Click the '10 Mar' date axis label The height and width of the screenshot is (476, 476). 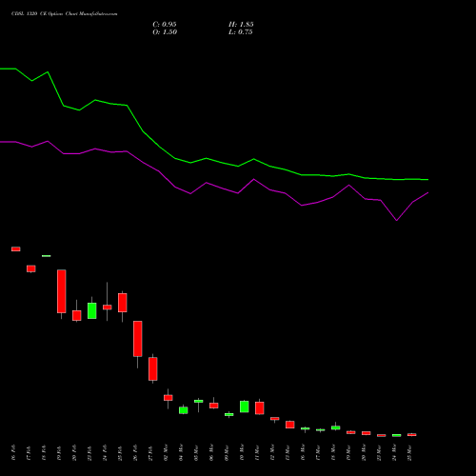(242, 453)
